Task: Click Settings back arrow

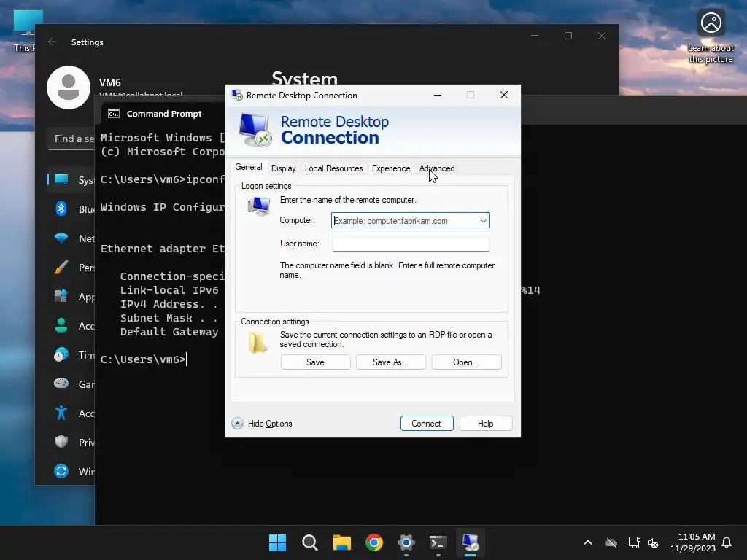Action: pos(53,42)
